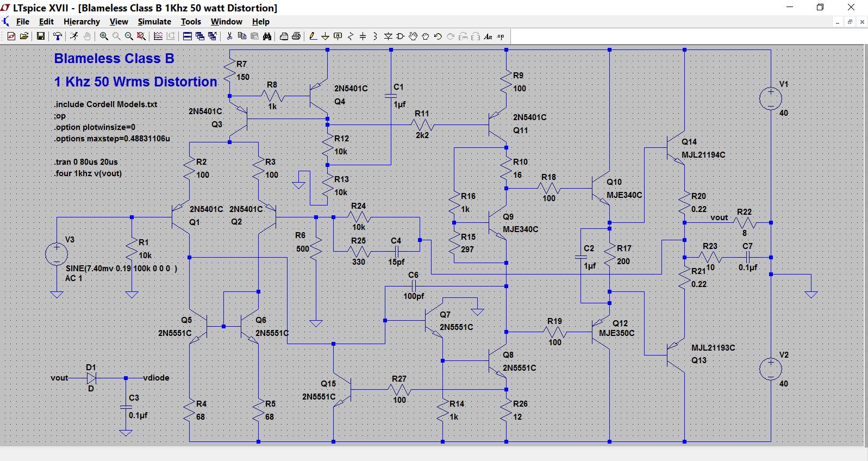Zoom in with the plus magnifier

(x=104, y=36)
